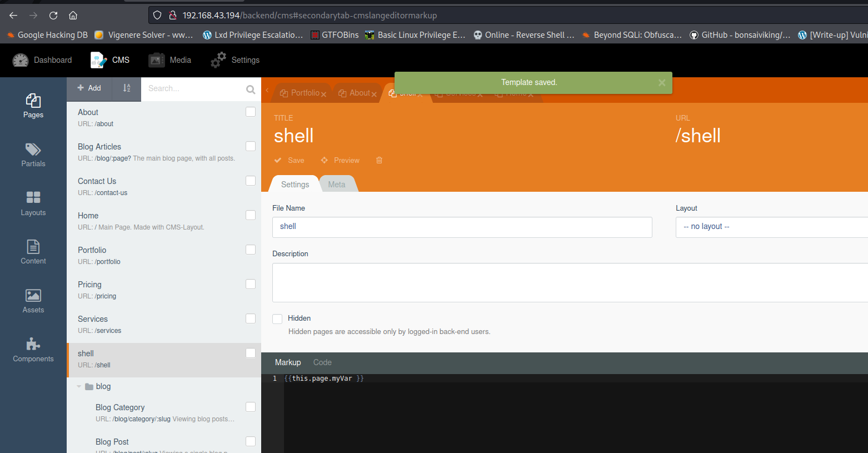This screenshot has width=868, height=453.
Task: Click the Add page button
Action: [x=89, y=88]
